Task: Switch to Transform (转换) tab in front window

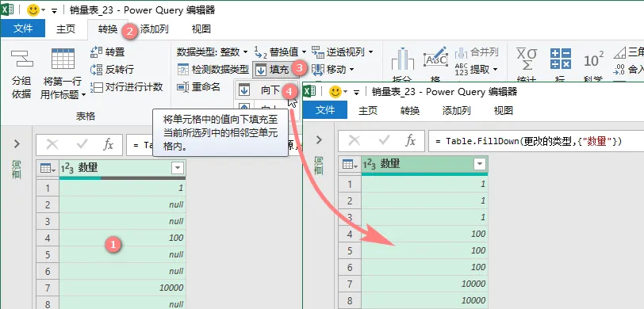Action: tap(410, 110)
